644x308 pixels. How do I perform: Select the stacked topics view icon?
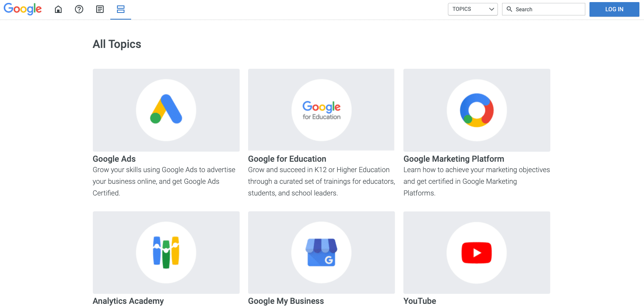(x=121, y=9)
